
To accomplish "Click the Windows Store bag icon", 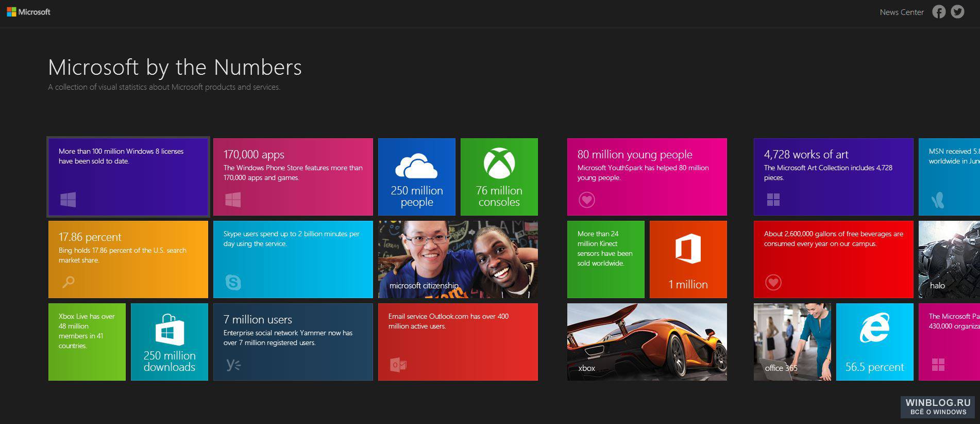I will pos(170,330).
